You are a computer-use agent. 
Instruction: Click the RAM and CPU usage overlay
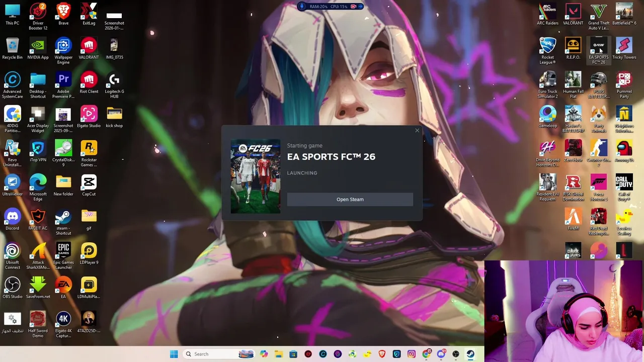[330, 7]
